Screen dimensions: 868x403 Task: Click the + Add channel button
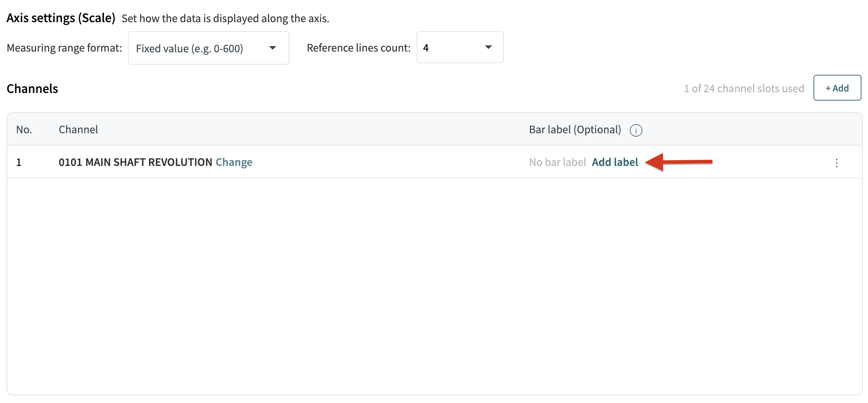click(x=837, y=88)
